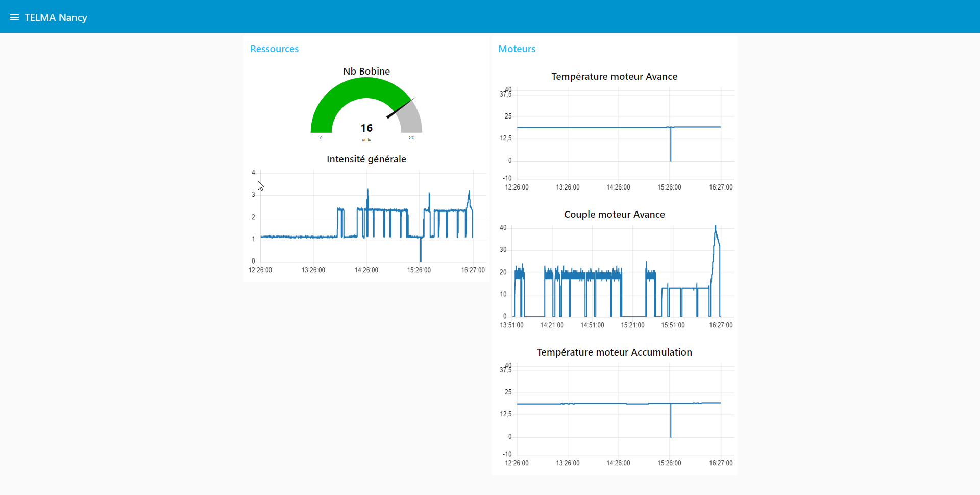
Task: Click the gauge maximum label 20
Action: [x=411, y=138]
